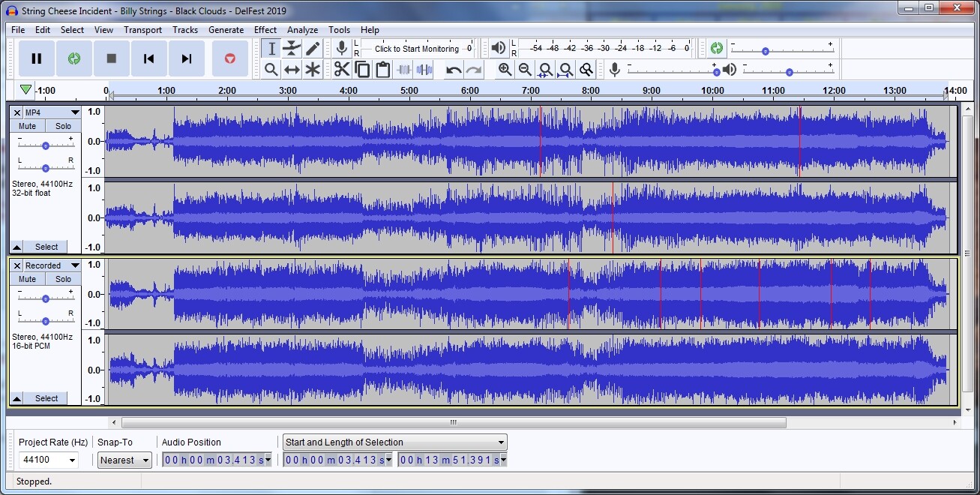Click the Undo arrow icon
Screen dimensions: 980x495
point(454,70)
